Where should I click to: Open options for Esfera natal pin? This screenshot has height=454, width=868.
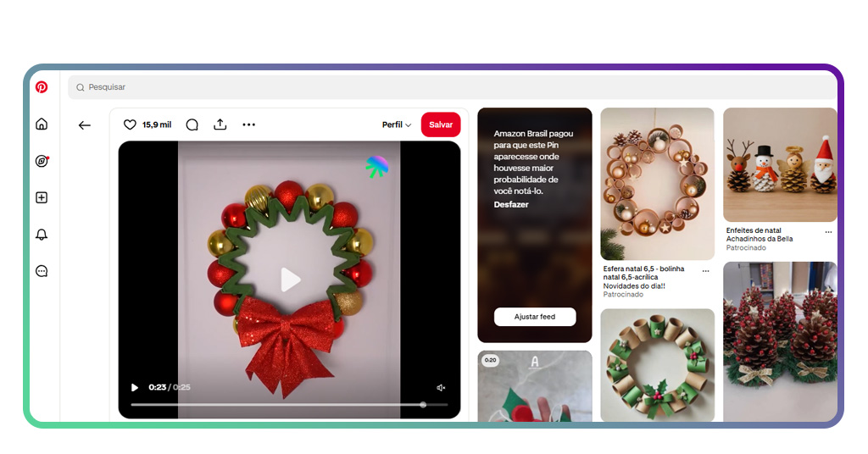pyautogui.click(x=705, y=271)
